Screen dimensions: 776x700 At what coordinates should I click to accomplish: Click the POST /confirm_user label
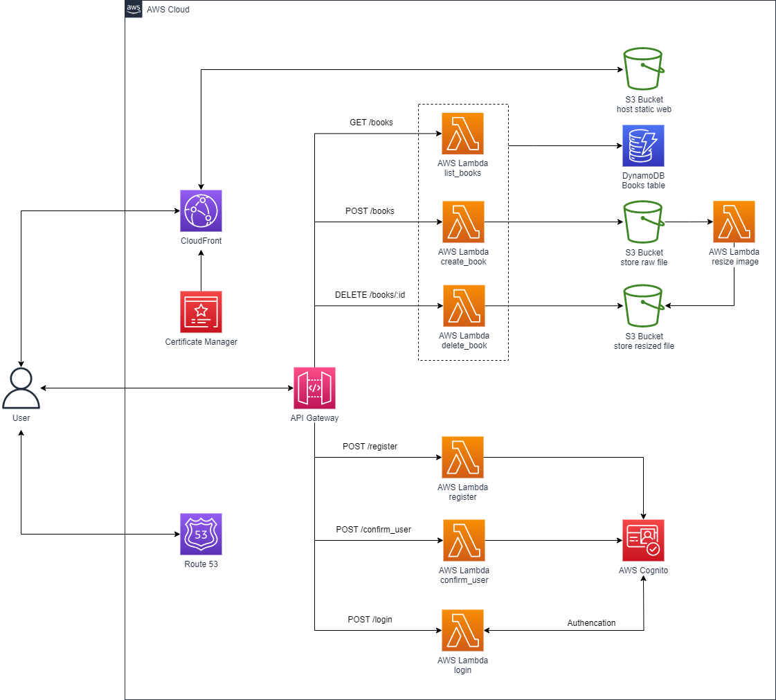373,529
